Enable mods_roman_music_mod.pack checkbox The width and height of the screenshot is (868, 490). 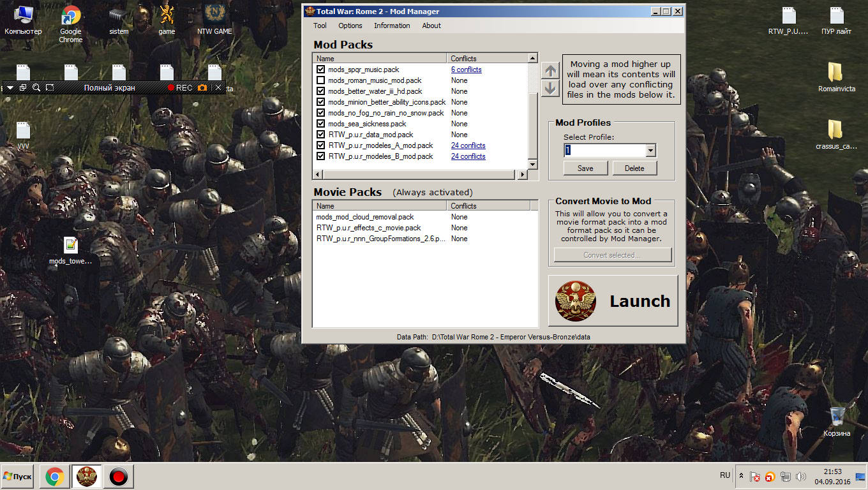320,80
